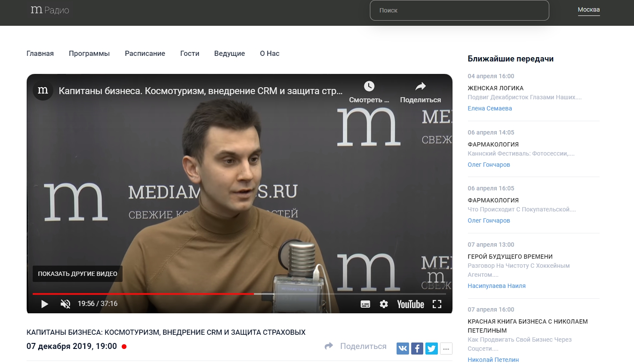Screen dimensions: 634x364
Task: Share to VK social network
Action: [x=403, y=348]
